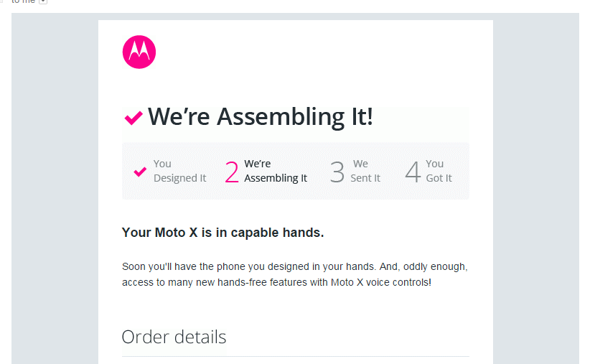Click the paragraph about hands-free voice controls

coord(294,274)
